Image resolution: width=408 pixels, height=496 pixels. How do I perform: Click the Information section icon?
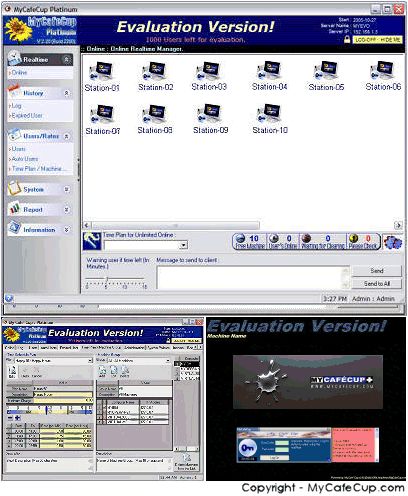14,228
